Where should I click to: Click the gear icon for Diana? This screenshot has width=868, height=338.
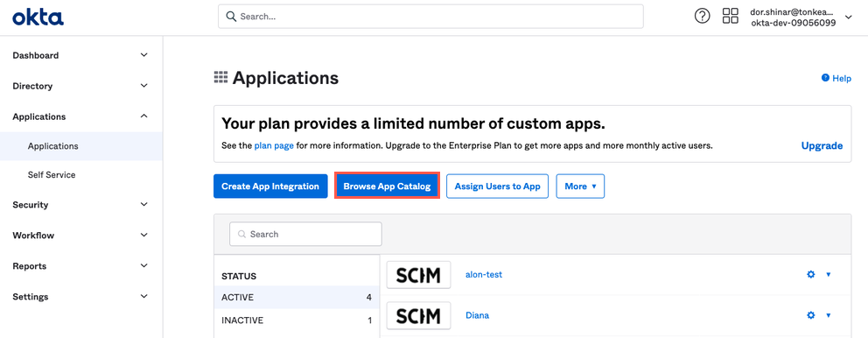point(811,315)
